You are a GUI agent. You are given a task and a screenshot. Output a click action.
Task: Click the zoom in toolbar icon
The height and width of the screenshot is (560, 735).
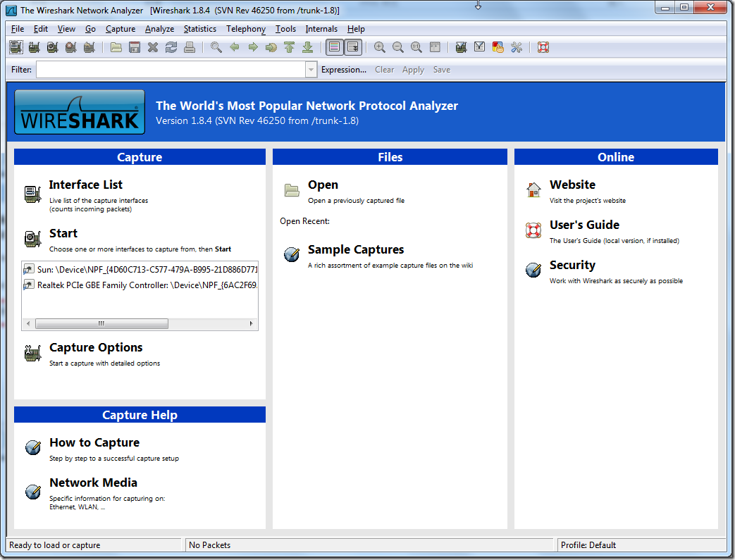click(x=380, y=47)
